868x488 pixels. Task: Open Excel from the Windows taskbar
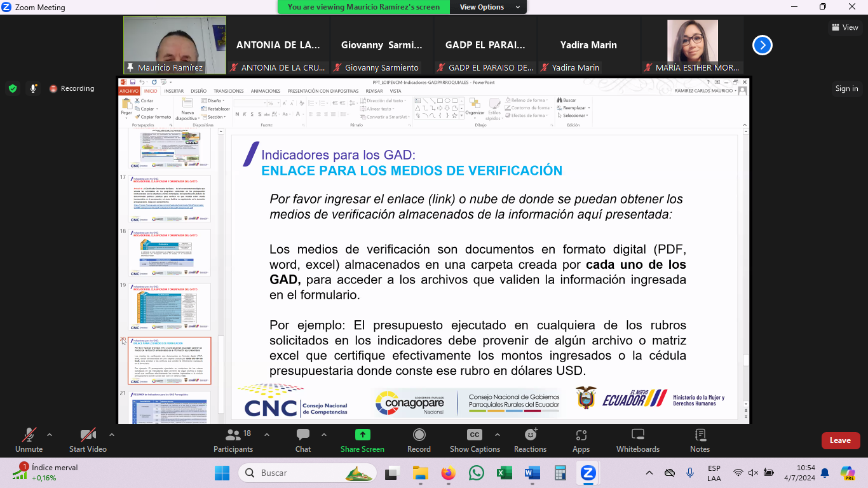(504, 473)
